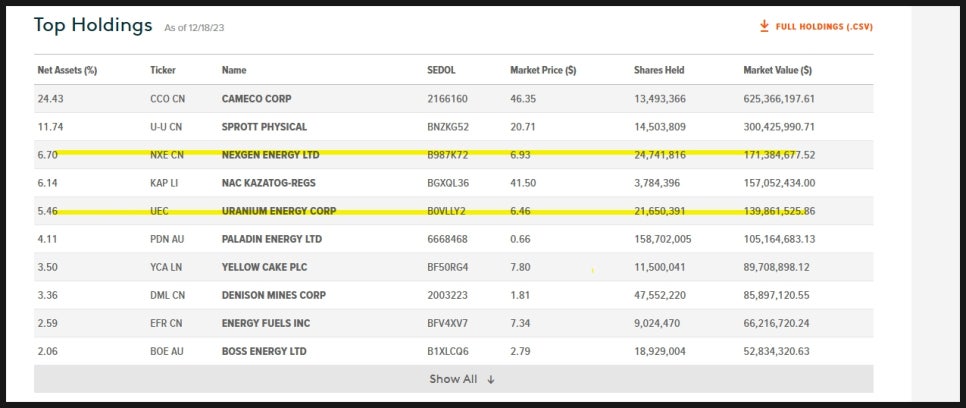Click market price 41.50
Screen dimensions: 966x408
[x=522, y=183]
